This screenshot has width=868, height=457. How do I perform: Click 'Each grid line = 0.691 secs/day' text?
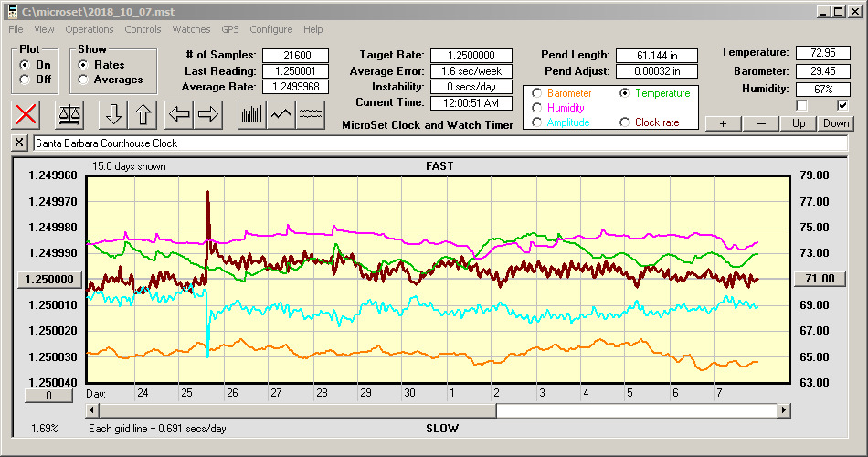[157, 429]
